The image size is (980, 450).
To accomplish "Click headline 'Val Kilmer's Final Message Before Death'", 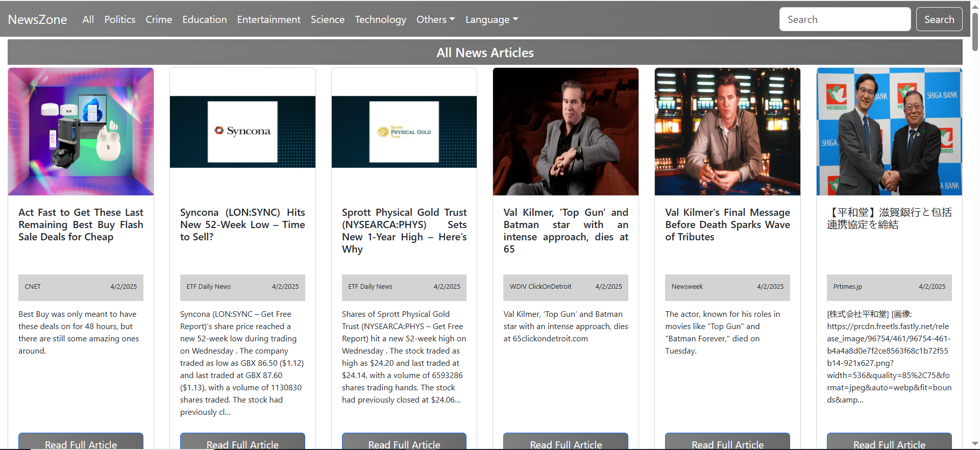I will pos(727,224).
